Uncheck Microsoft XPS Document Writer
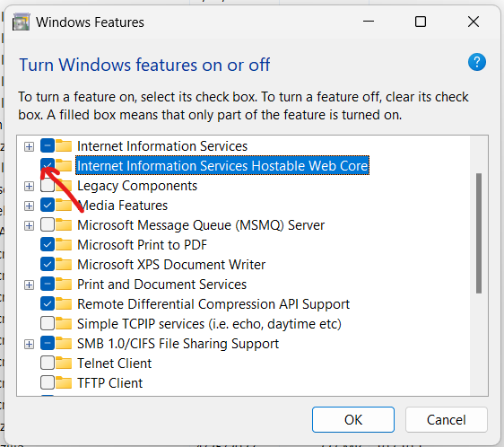 [48, 265]
